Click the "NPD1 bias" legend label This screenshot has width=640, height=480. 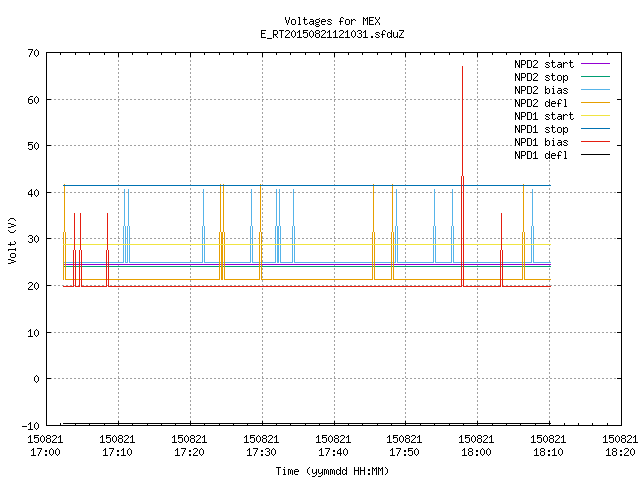541,142
